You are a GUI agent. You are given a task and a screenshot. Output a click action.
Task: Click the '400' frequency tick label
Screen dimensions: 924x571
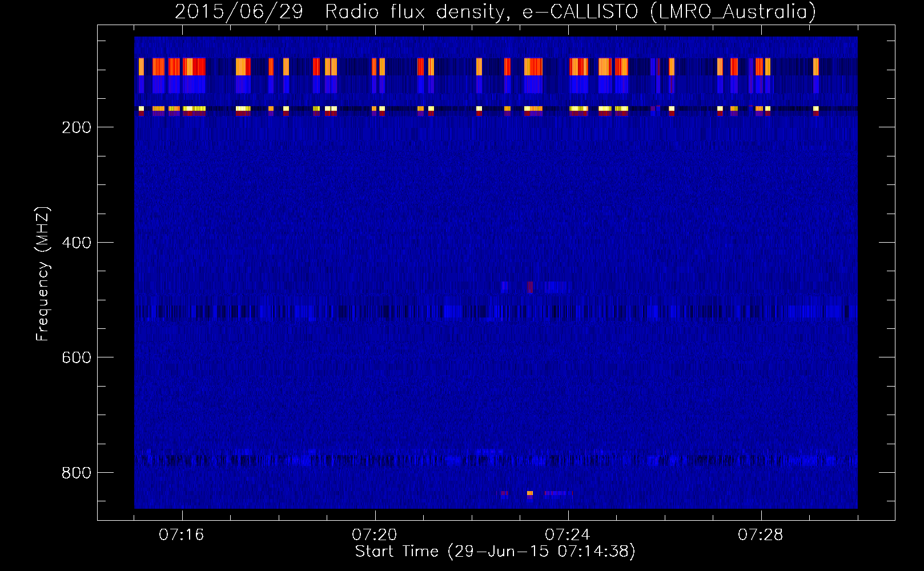(77, 243)
